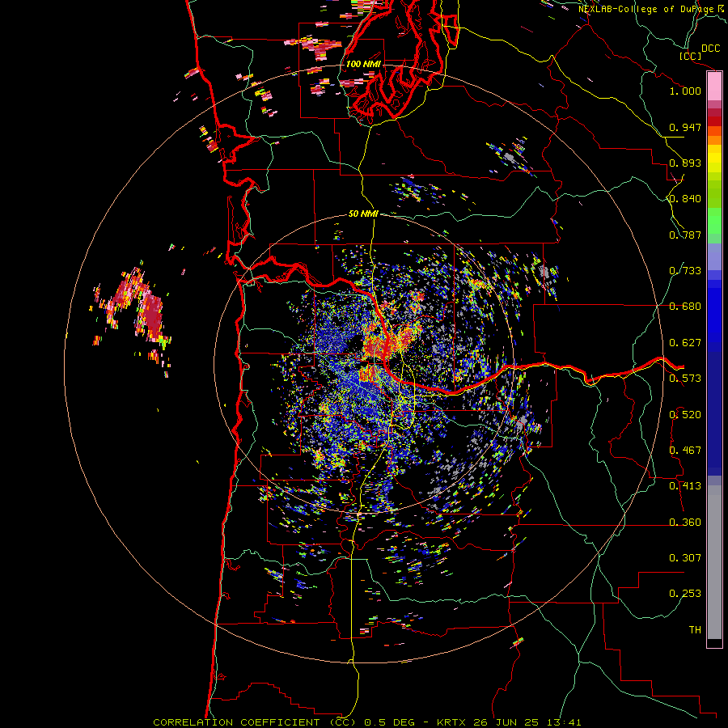This screenshot has height=728, width=728.
Task: Click the [CC] units label
Action: pos(691,56)
